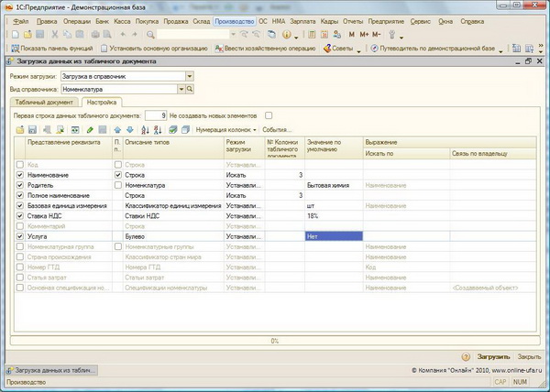Click the Советы tips icon
Viewport: 550px width, 392px height.
coord(327,49)
